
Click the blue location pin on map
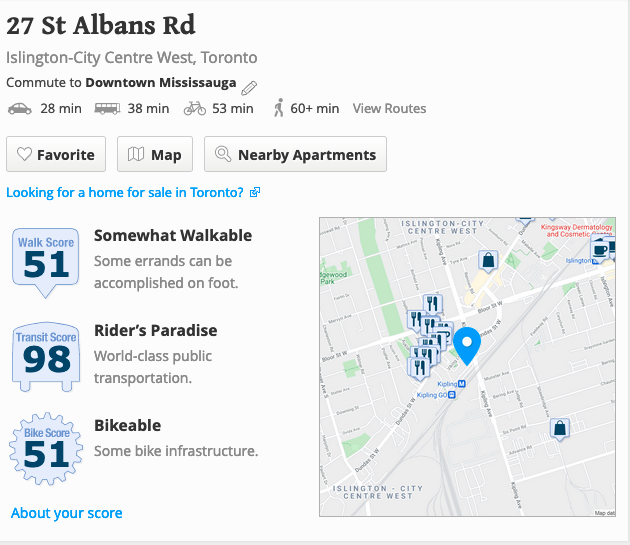(x=467, y=345)
